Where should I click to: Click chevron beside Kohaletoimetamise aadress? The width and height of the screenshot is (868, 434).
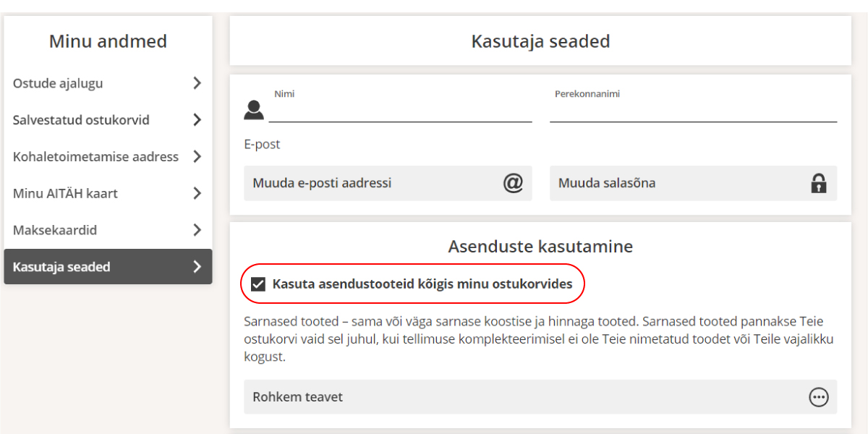(x=197, y=157)
